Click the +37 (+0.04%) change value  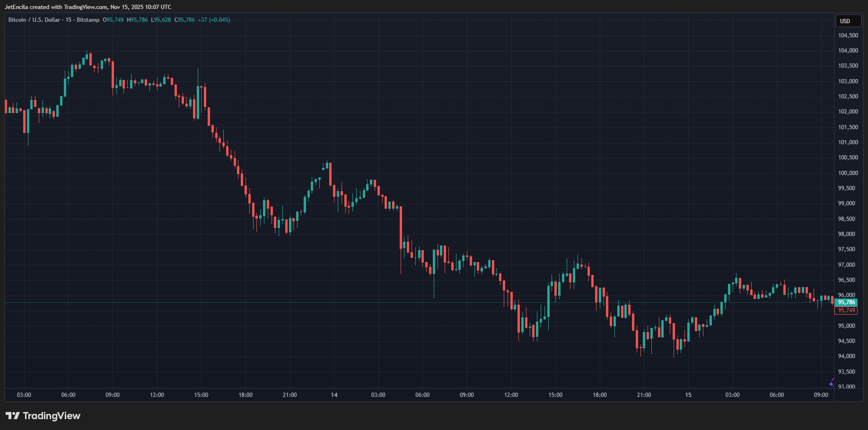pyautogui.click(x=214, y=20)
